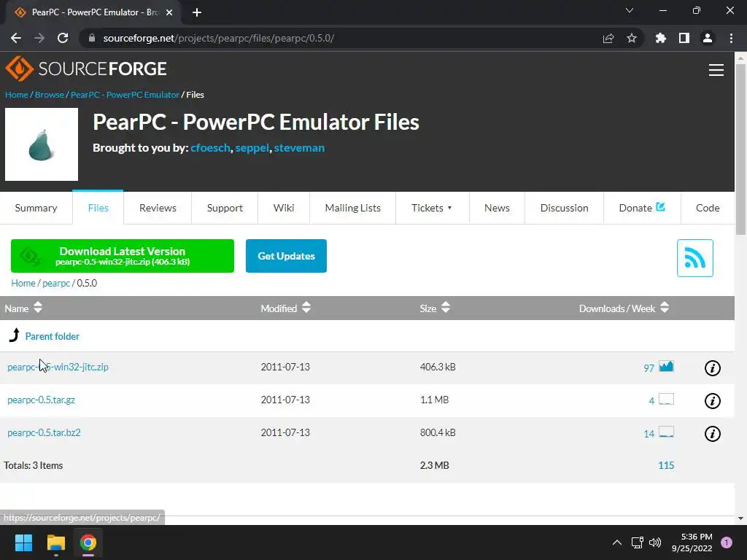Open network status in system tray

coord(637,542)
